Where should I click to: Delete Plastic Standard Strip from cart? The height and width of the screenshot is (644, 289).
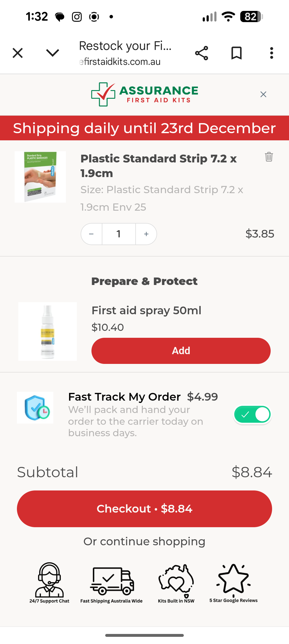pyautogui.click(x=269, y=157)
